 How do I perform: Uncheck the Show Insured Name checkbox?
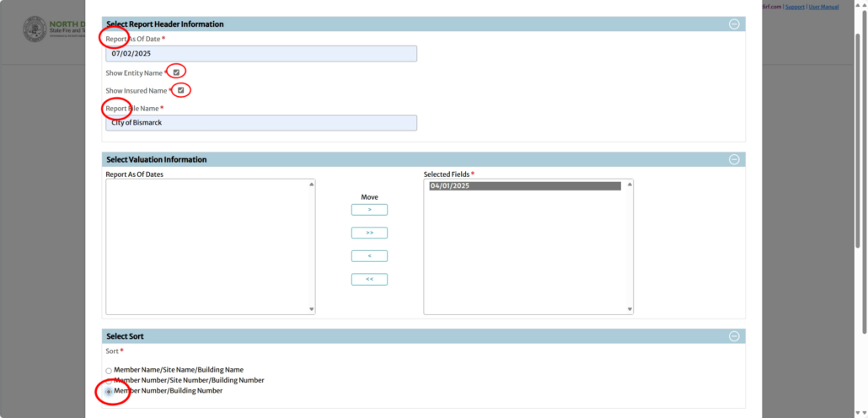(180, 90)
